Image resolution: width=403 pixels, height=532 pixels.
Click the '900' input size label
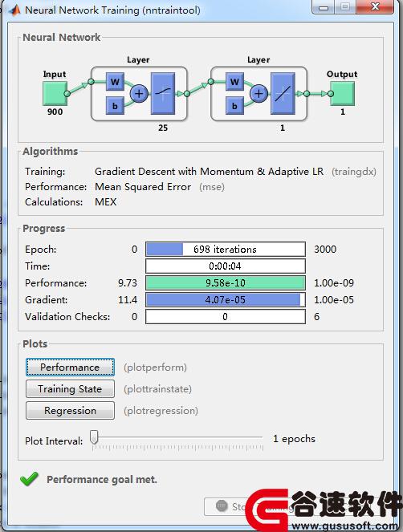coord(55,112)
